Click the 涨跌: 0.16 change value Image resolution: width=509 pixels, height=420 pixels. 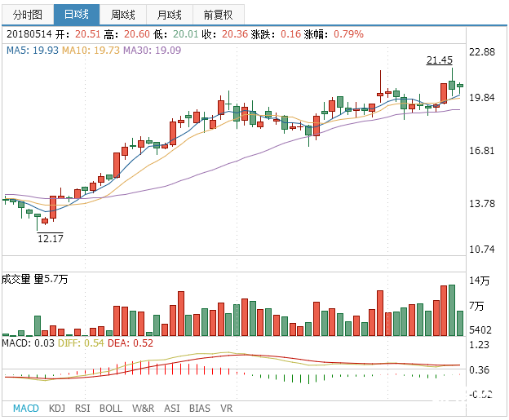[276, 34]
